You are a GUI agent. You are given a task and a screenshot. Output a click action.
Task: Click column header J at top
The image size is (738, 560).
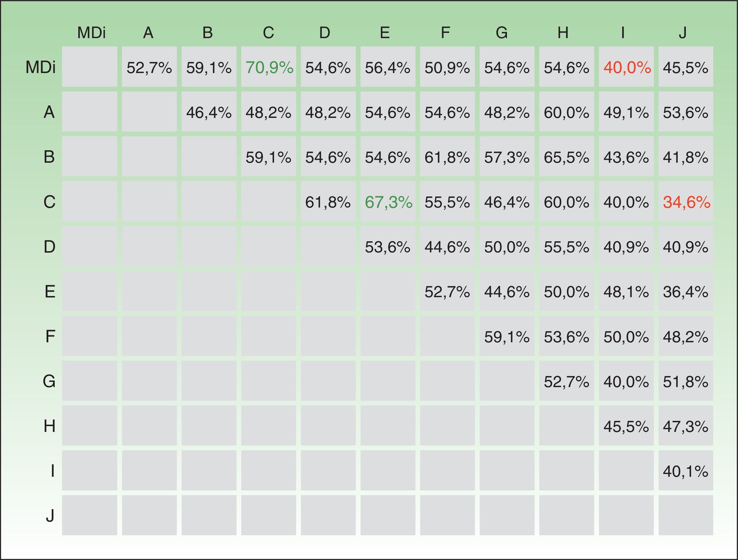click(683, 33)
